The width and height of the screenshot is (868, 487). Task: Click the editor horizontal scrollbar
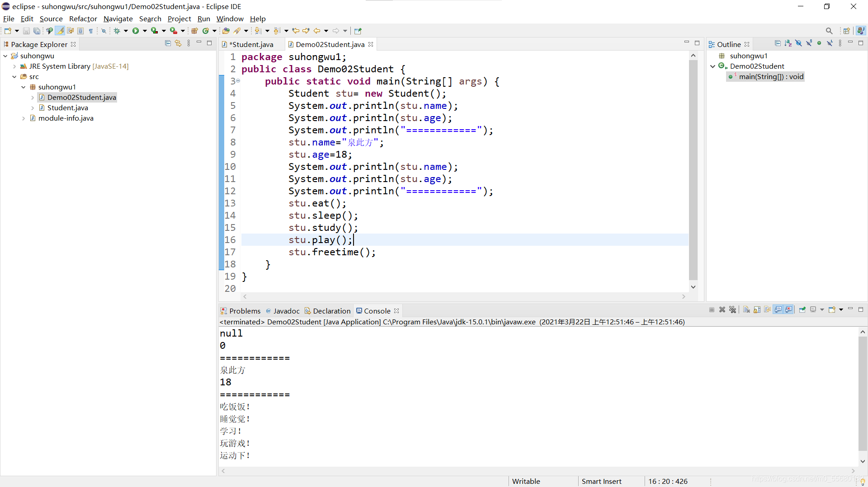click(x=464, y=297)
